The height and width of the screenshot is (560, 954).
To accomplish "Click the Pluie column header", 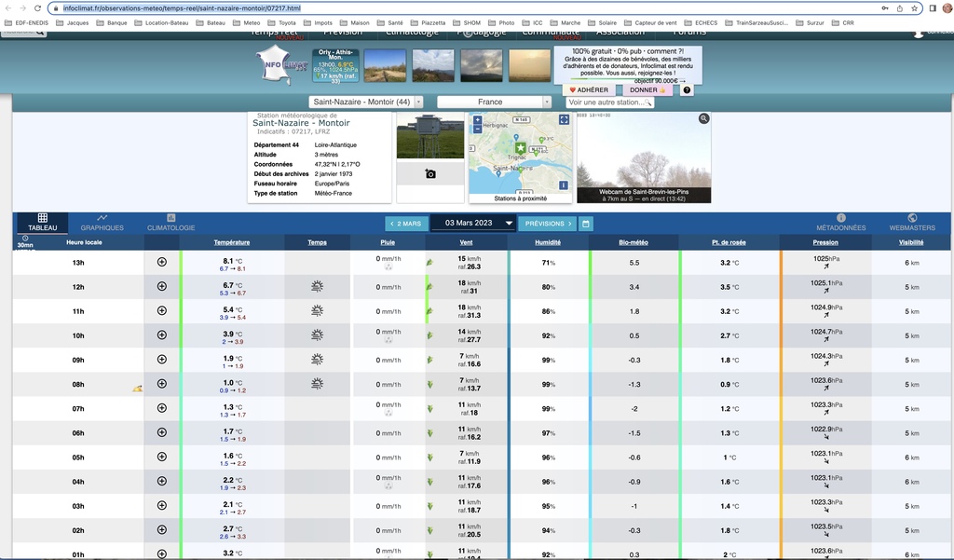I will coord(388,242).
